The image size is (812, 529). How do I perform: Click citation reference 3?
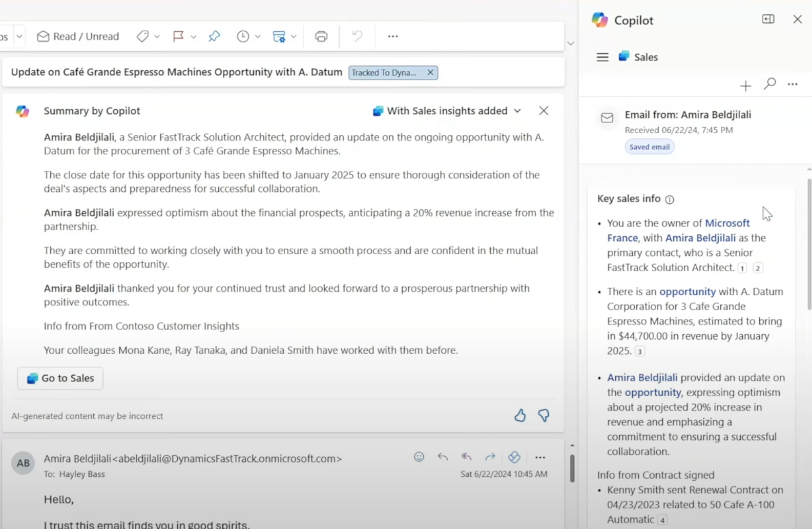639,352
